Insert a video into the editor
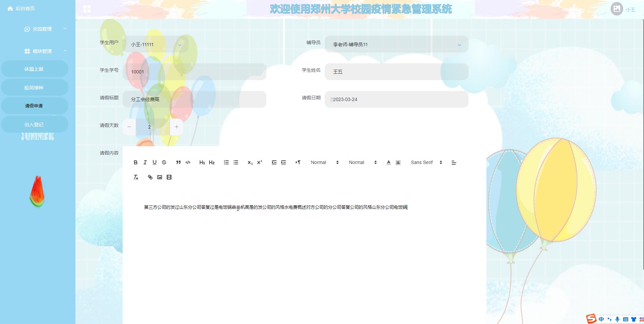 pyautogui.click(x=169, y=177)
